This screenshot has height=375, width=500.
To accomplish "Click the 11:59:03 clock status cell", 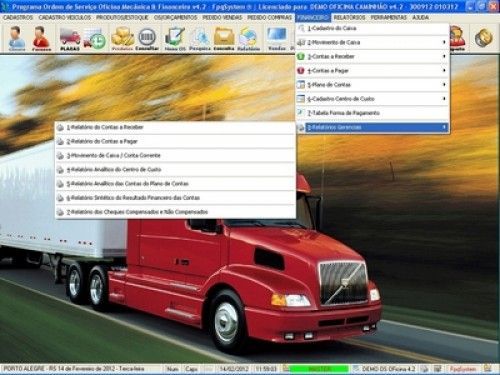I will (266, 369).
